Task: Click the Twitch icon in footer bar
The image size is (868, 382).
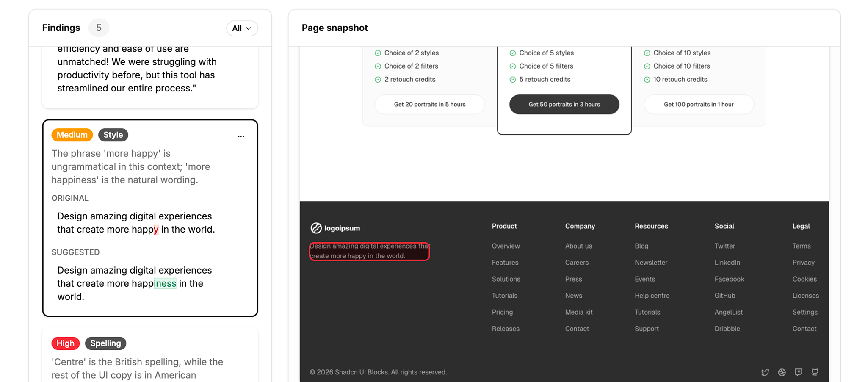Action: (798, 372)
